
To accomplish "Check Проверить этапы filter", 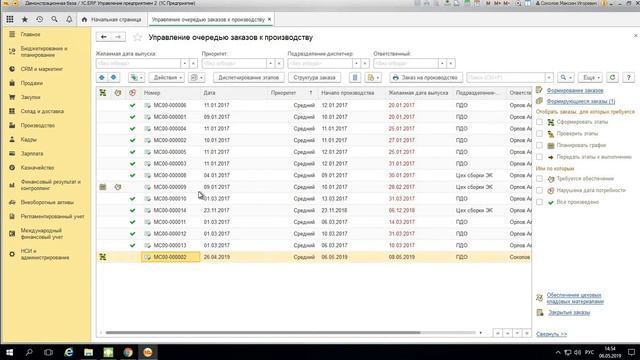I will point(540,133).
